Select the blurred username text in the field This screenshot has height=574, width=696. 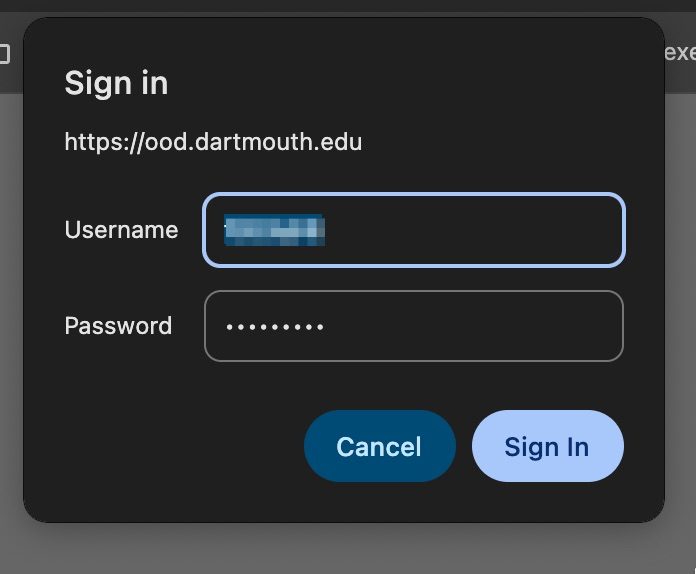point(274,230)
